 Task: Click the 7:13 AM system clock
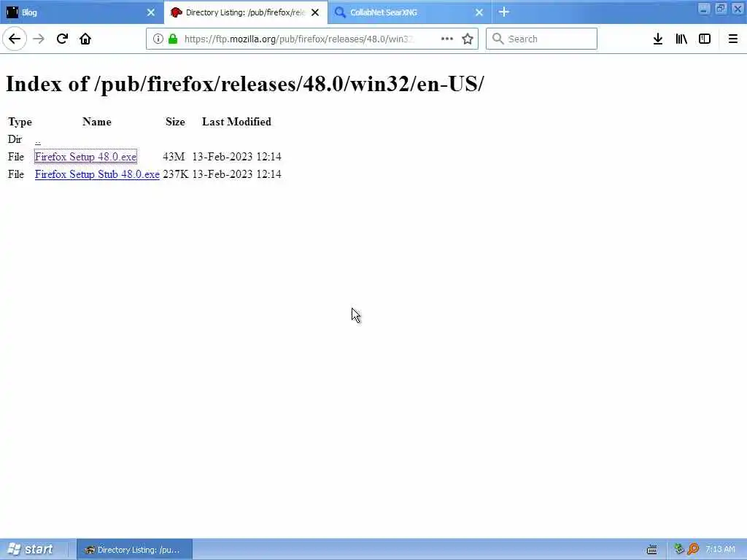pyautogui.click(x=720, y=550)
